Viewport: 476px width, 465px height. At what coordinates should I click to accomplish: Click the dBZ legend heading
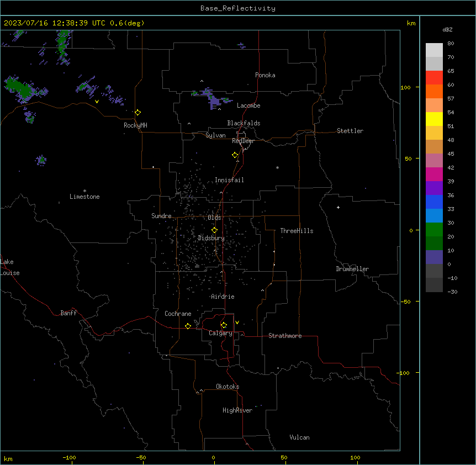tap(447, 29)
